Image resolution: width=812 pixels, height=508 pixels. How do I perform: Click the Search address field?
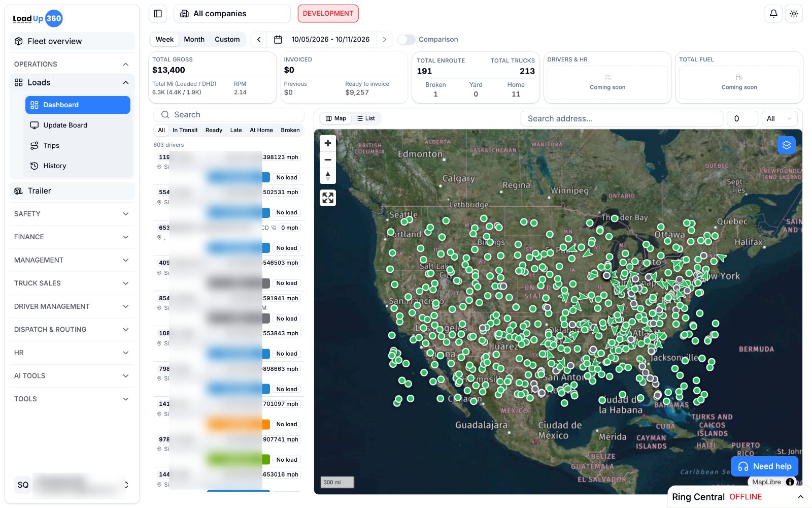tap(622, 119)
